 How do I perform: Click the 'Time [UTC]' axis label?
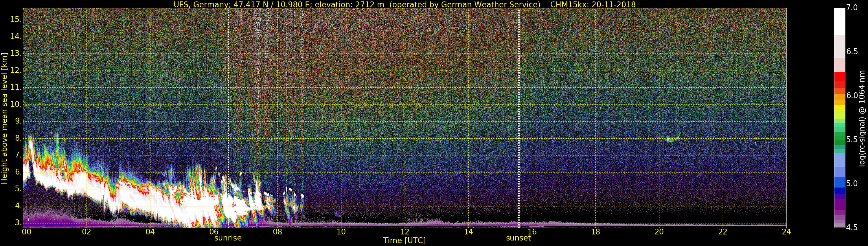tap(404, 241)
